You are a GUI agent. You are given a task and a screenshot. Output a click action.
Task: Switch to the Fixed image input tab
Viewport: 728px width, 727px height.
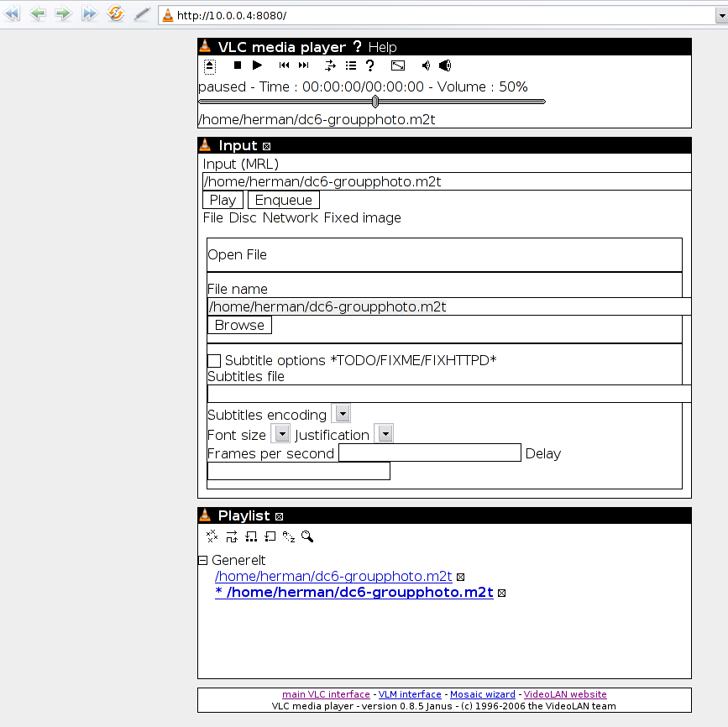click(362, 217)
